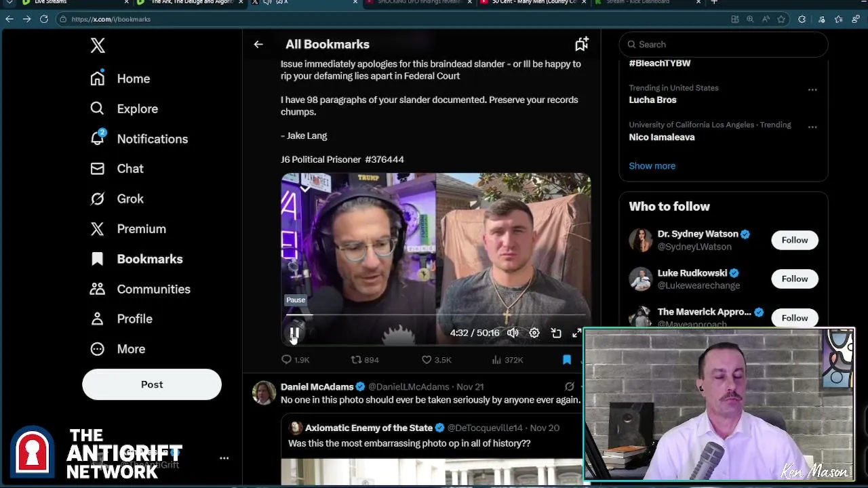Open Axiomatic Enemy of the State quoted post
868x488 pixels.
pyautogui.click(x=435, y=450)
